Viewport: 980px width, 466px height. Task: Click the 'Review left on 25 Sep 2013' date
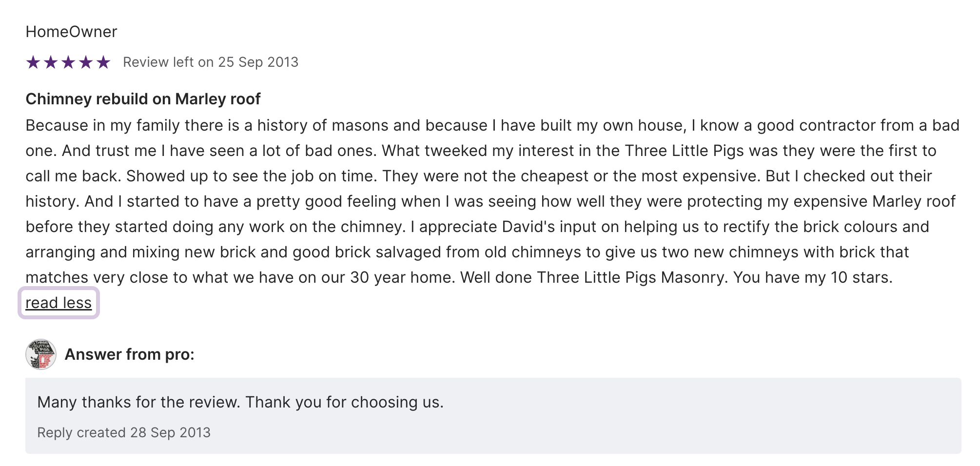[210, 62]
